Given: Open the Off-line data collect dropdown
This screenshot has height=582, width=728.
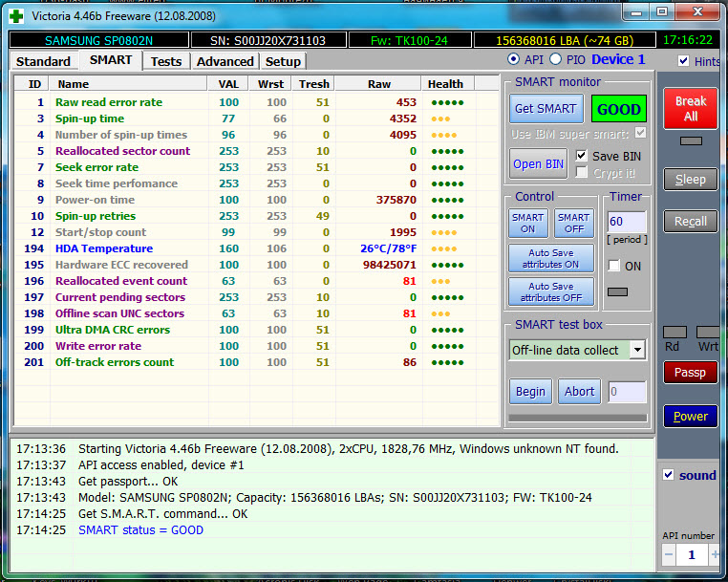Looking at the screenshot, I should pyautogui.click(x=637, y=350).
